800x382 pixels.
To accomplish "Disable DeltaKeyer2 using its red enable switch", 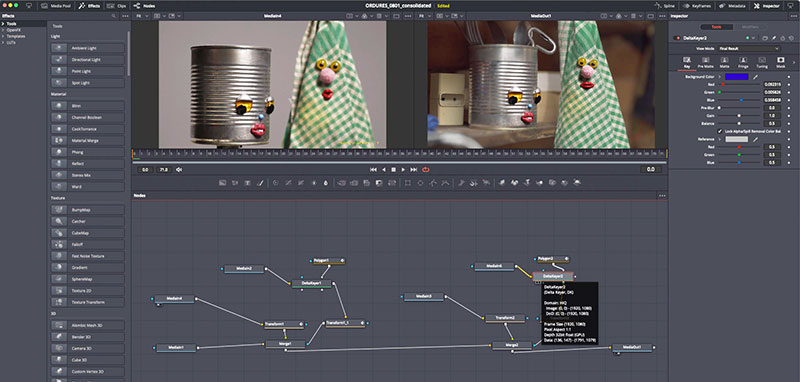I will [x=677, y=38].
